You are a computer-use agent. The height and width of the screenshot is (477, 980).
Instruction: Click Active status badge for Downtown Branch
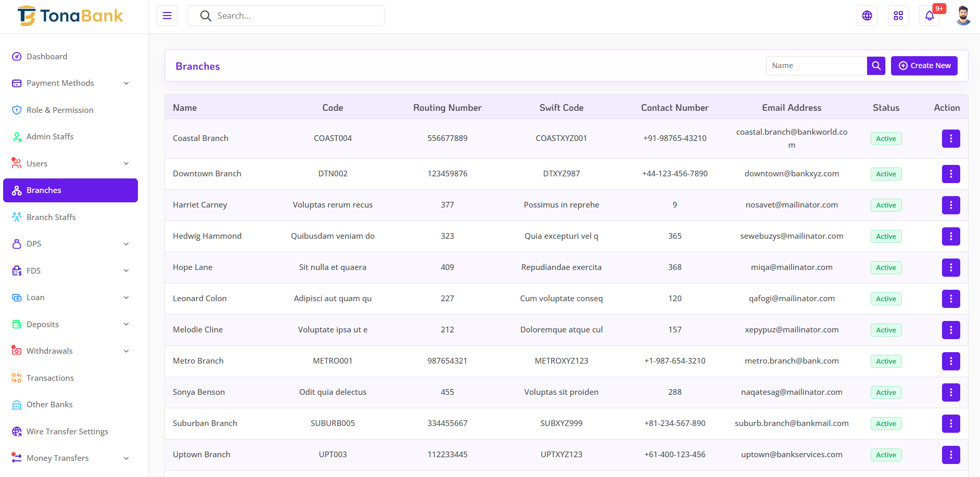click(x=886, y=174)
